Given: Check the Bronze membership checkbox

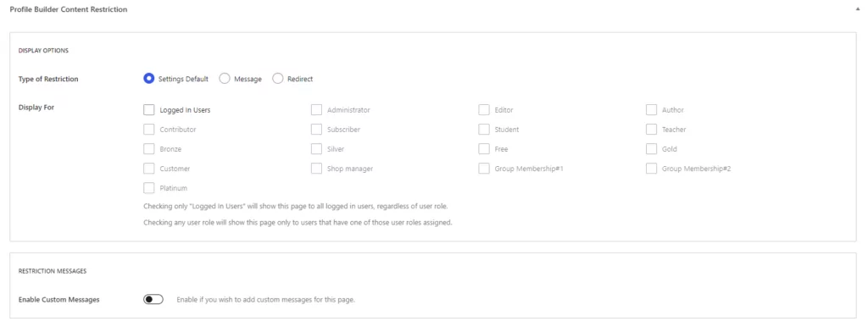Looking at the screenshot, I should click(x=148, y=149).
